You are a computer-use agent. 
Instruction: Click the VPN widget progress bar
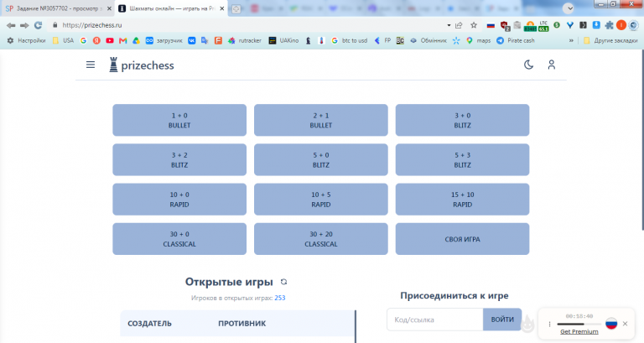[579, 324]
